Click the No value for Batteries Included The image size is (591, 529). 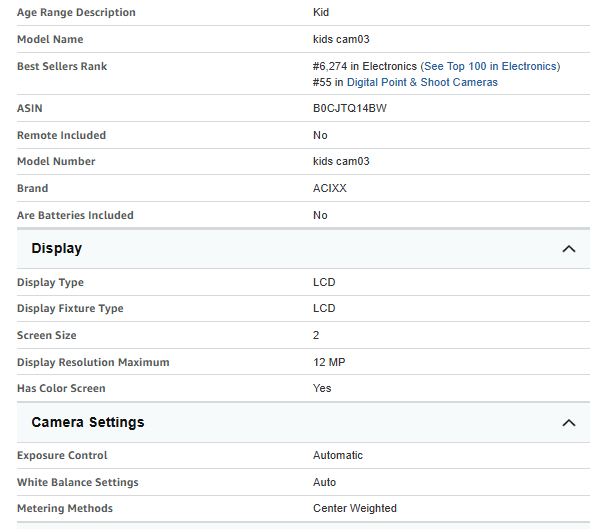pyautogui.click(x=320, y=215)
